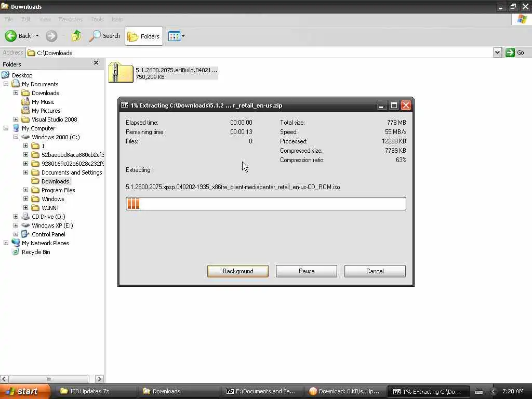Expand Downloads under My Documents

coord(16,92)
